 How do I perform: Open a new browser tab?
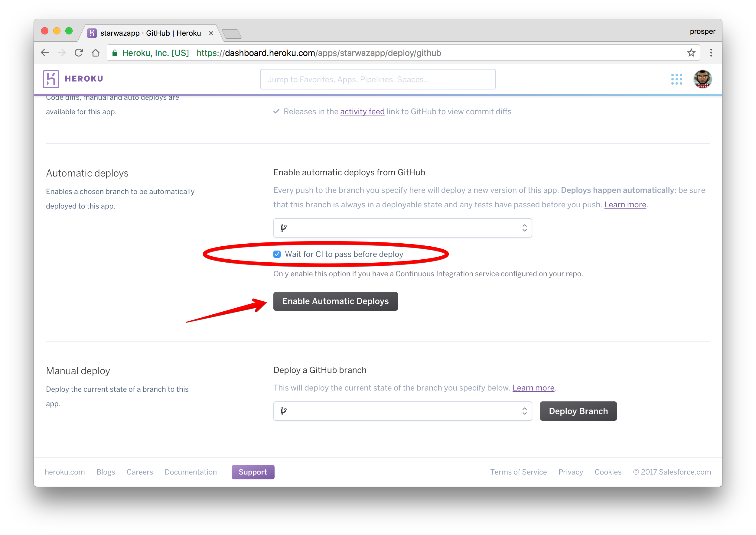(232, 34)
